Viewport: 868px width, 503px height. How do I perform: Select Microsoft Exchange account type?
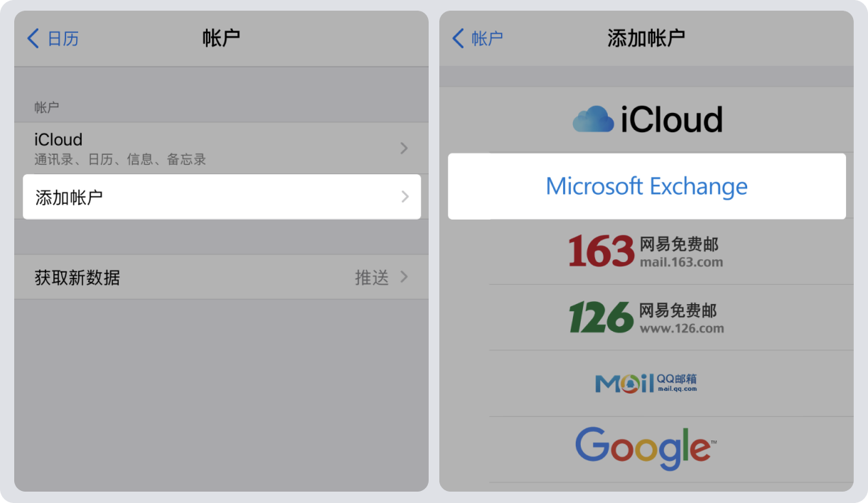point(647,186)
